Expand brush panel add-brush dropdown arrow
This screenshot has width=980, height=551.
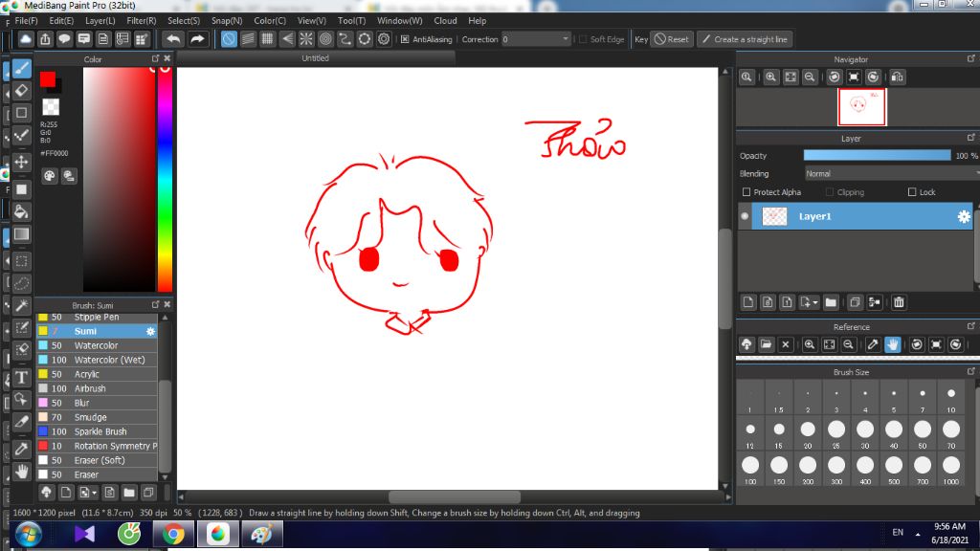click(94, 493)
